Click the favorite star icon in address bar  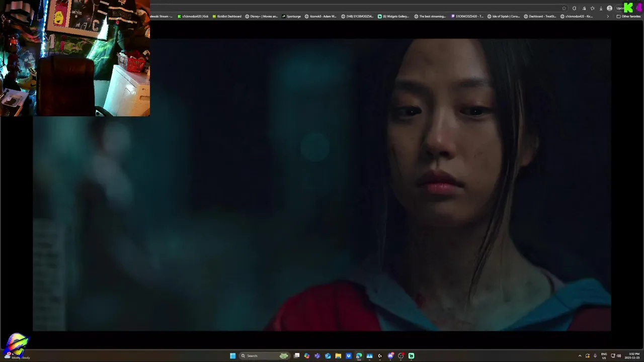pyautogui.click(x=564, y=9)
